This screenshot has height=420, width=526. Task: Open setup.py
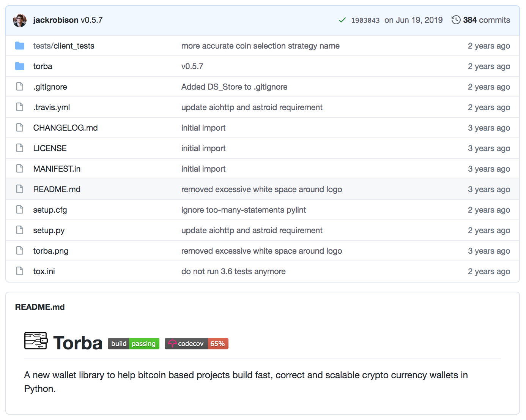click(x=49, y=231)
